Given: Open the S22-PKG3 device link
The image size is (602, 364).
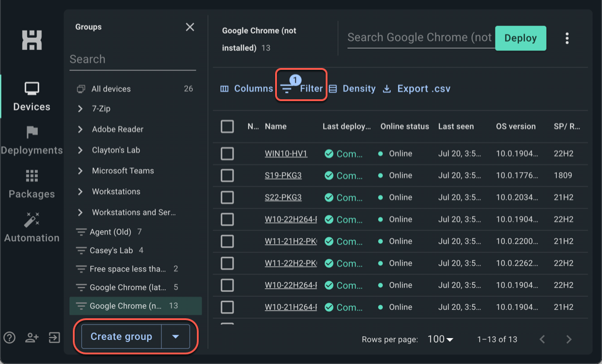Looking at the screenshot, I should pos(283,197).
